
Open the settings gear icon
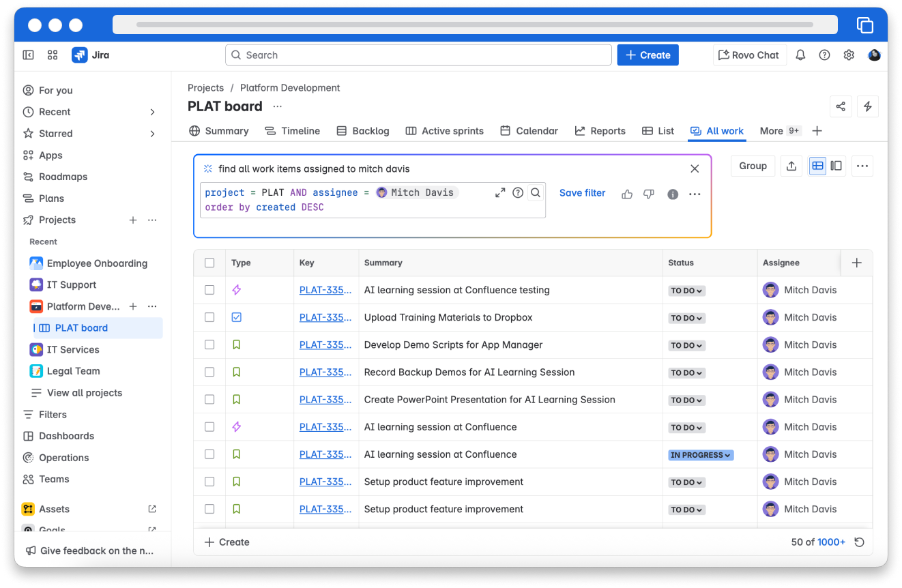(849, 55)
